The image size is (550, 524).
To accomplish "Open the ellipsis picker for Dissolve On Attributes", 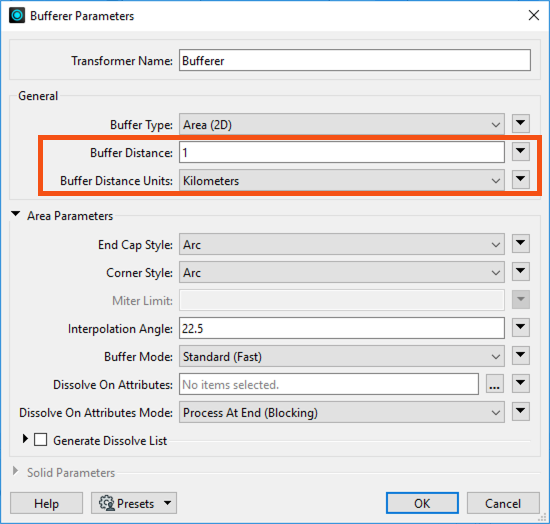I will [495, 384].
